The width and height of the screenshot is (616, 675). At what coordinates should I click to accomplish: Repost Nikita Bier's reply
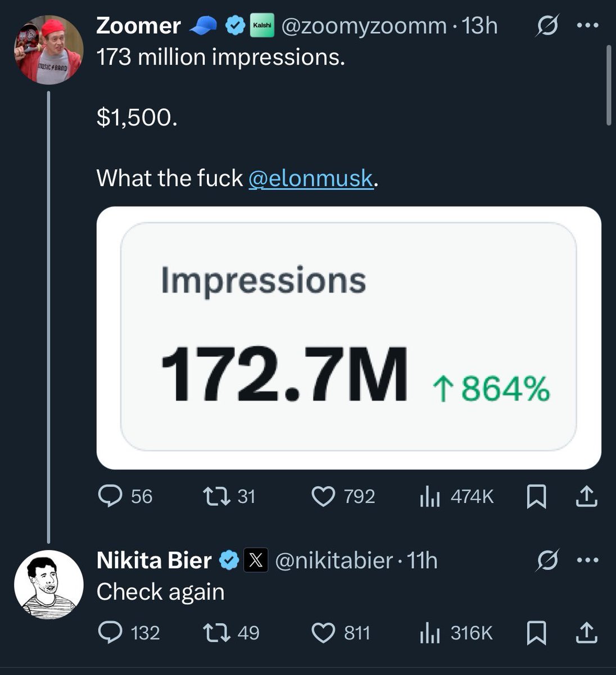pyautogui.click(x=213, y=633)
